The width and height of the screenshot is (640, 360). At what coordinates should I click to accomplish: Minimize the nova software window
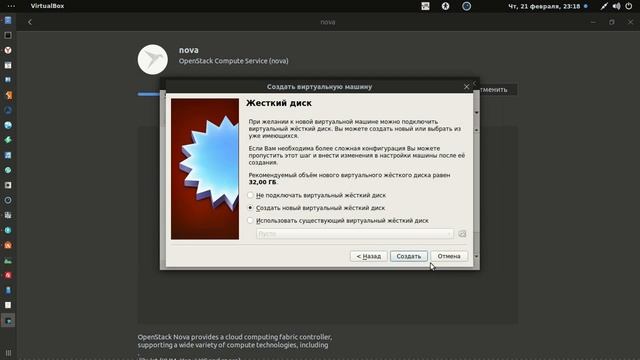tap(593, 22)
